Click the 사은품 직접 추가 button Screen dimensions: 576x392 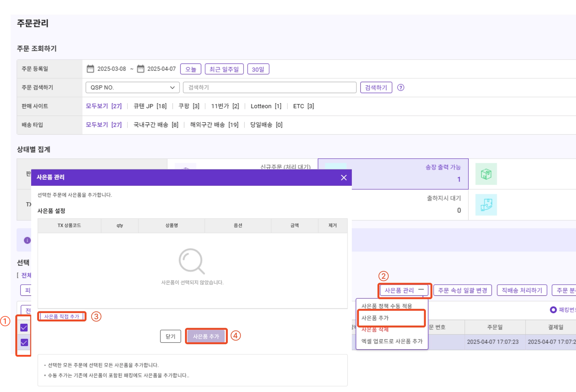click(62, 316)
